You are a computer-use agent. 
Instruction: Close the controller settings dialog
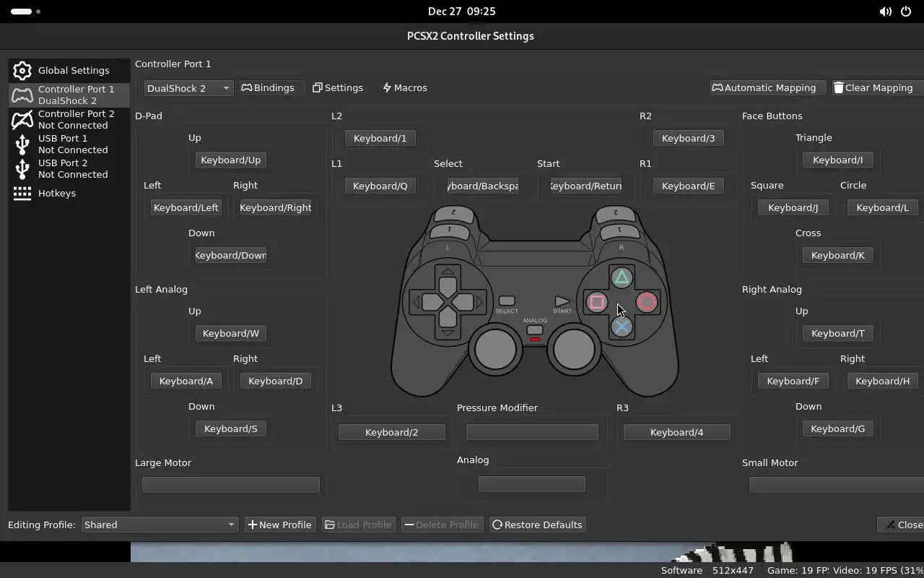901,525
